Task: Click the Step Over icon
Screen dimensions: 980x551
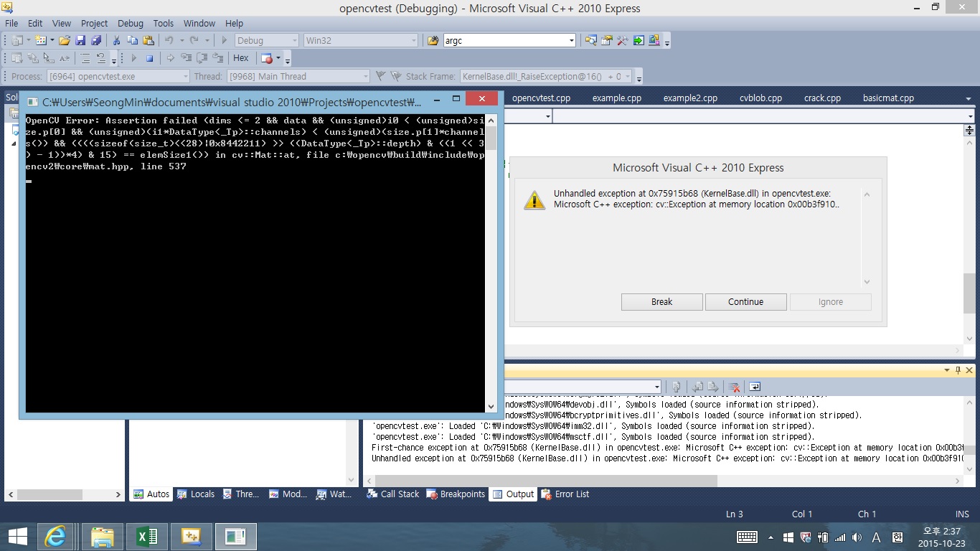Action: tap(202, 58)
